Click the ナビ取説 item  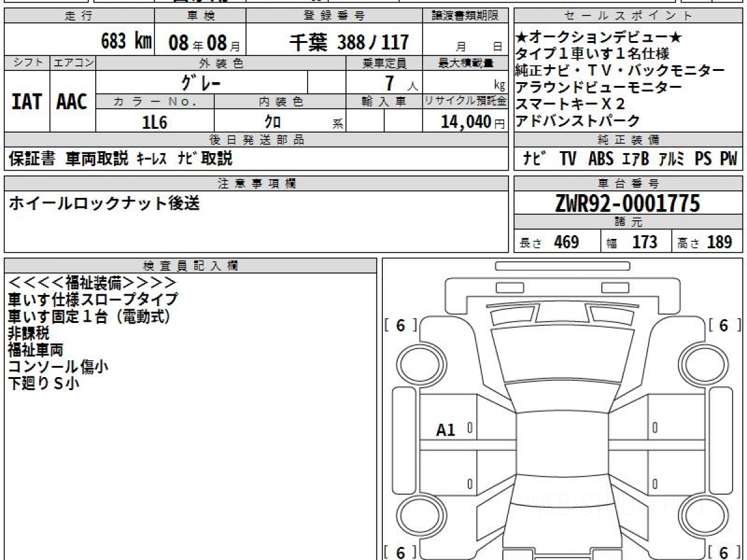[x=205, y=159]
